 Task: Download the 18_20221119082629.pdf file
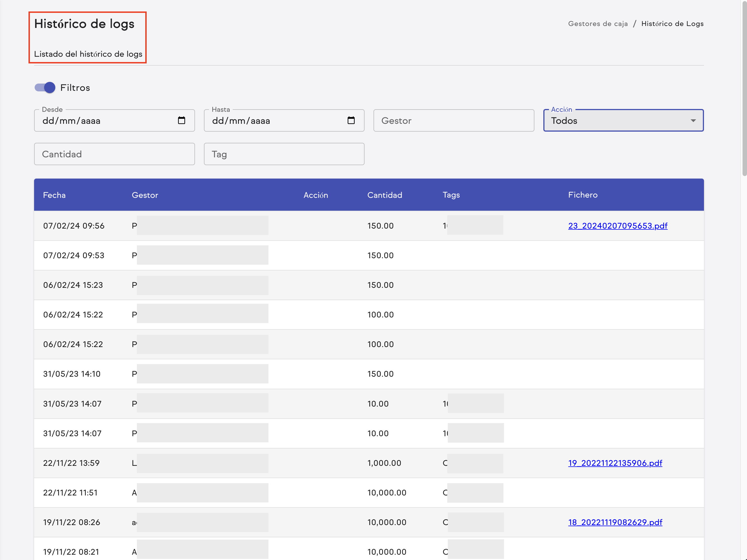(x=615, y=522)
